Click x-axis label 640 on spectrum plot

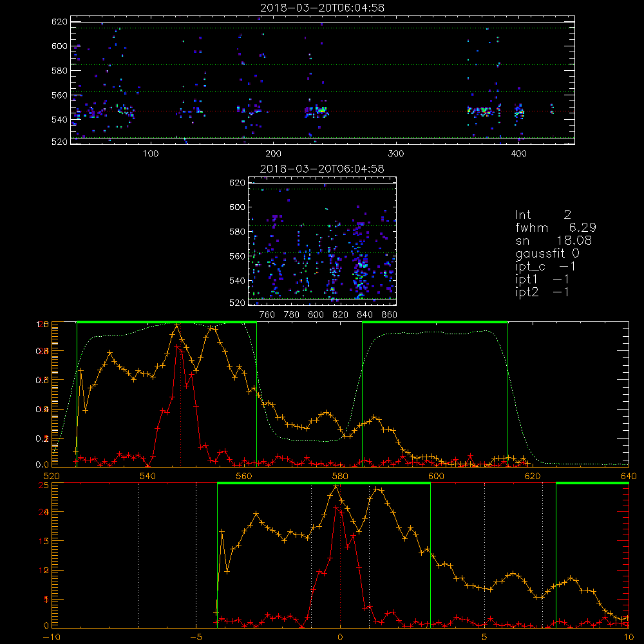pos(629,476)
